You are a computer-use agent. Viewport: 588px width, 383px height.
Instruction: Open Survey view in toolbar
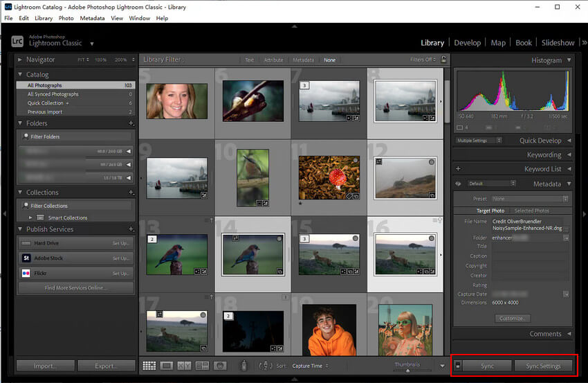click(202, 366)
